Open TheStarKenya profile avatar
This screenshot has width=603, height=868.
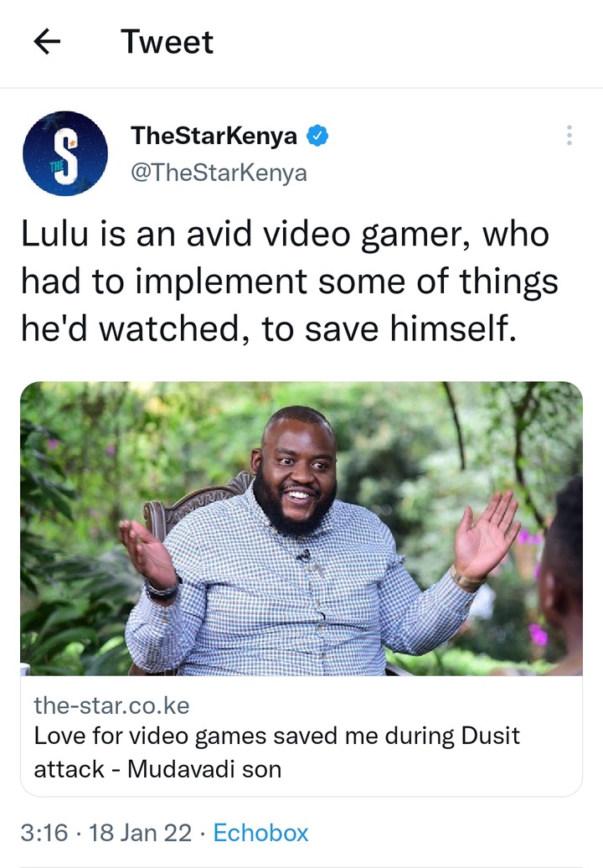(65, 153)
